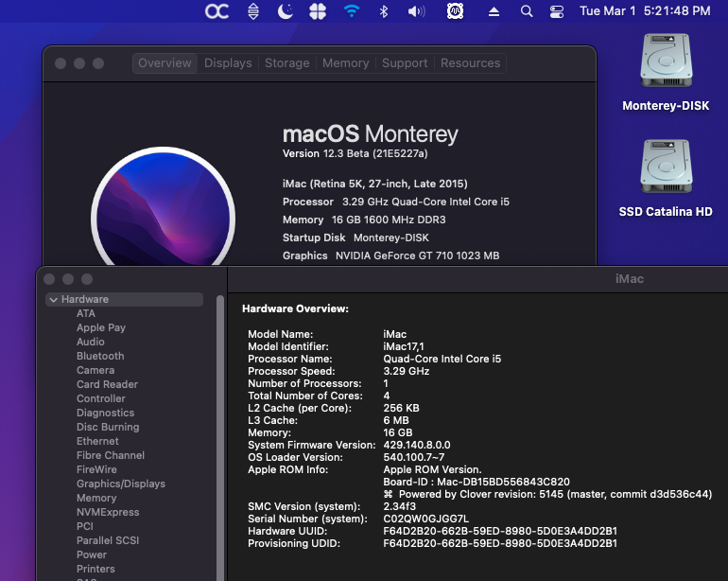This screenshot has height=581, width=728.
Task: Select Apple Pay in the sidebar
Action: coord(101,327)
